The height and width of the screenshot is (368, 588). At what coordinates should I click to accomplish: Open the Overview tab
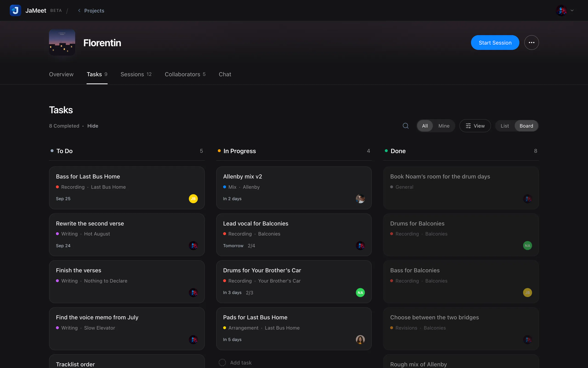[61, 74]
